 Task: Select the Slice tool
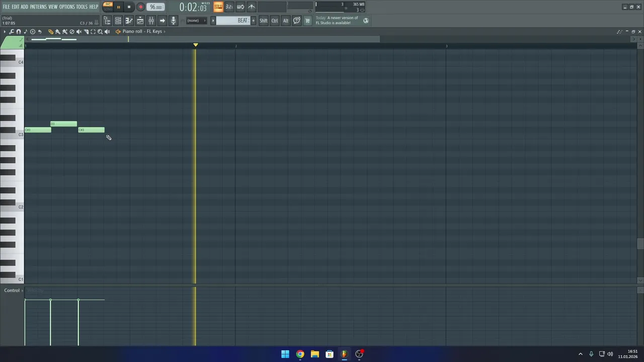86,31
